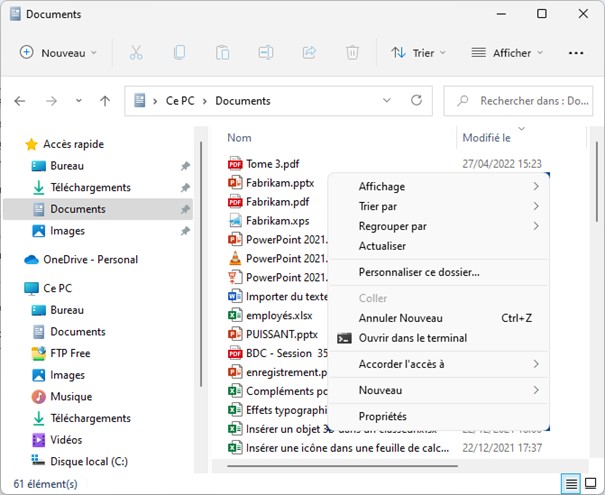This screenshot has width=605, height=495.
Task: Select Téléchargements under Accès rapide
Action: [90, 187]
